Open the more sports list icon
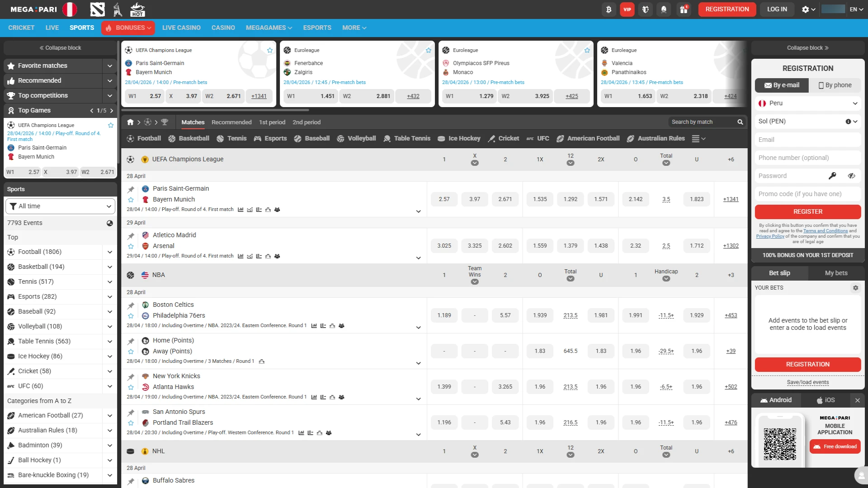 click(x=698, y=139)
